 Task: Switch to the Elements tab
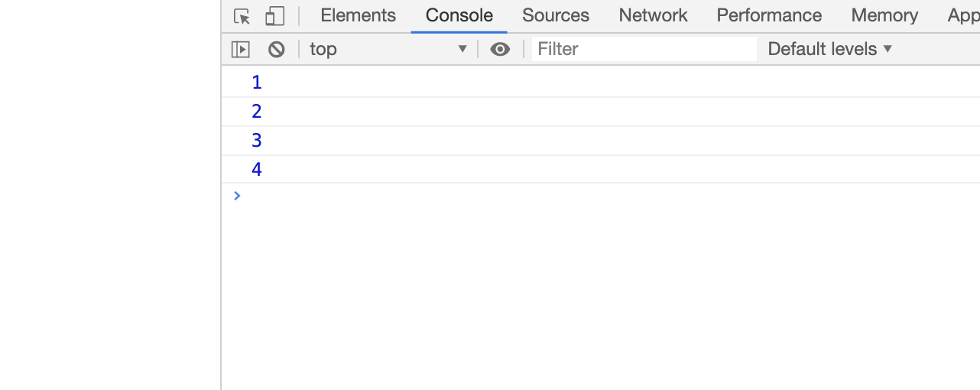pos(358,15)
